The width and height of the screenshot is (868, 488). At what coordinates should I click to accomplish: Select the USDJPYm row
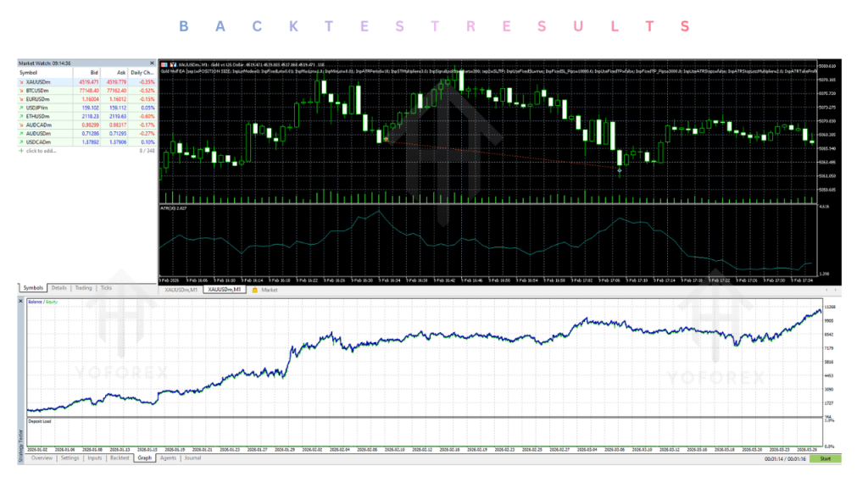pyautogui.click(x=87, y=108)
